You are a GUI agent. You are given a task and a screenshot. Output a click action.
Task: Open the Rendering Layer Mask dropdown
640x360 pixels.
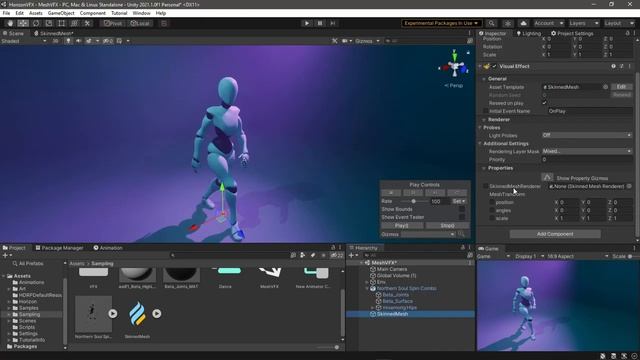[587, 151]
